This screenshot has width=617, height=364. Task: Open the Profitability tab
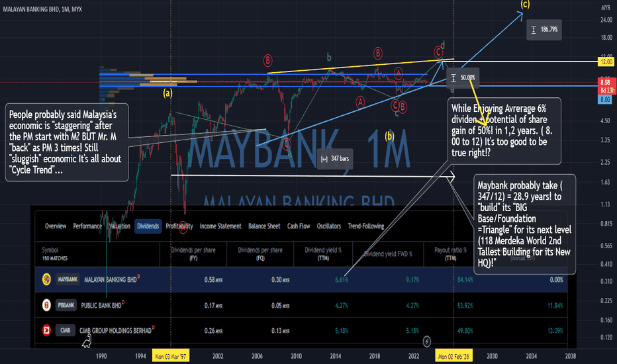[179, 226]
